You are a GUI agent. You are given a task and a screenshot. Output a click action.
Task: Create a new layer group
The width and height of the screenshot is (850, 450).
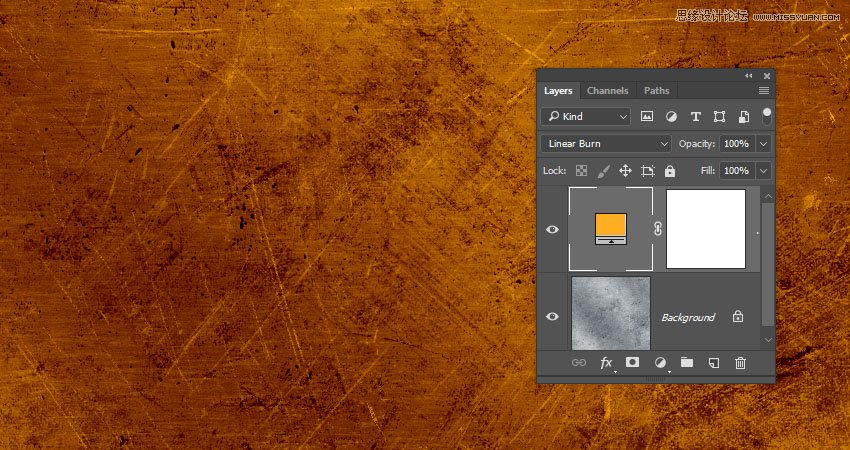tap(687, 362)
